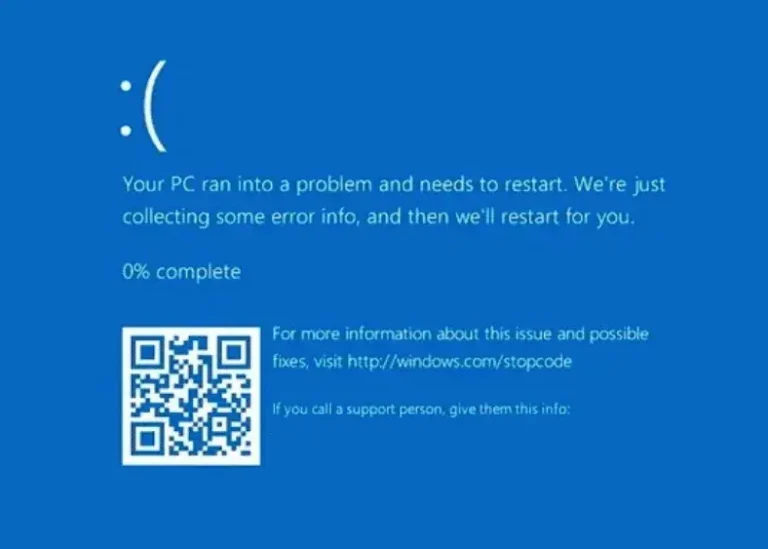This screenshot has height=549, width=768.
Task: Click the words 'We're just' in the message
Action: [620, 185]
